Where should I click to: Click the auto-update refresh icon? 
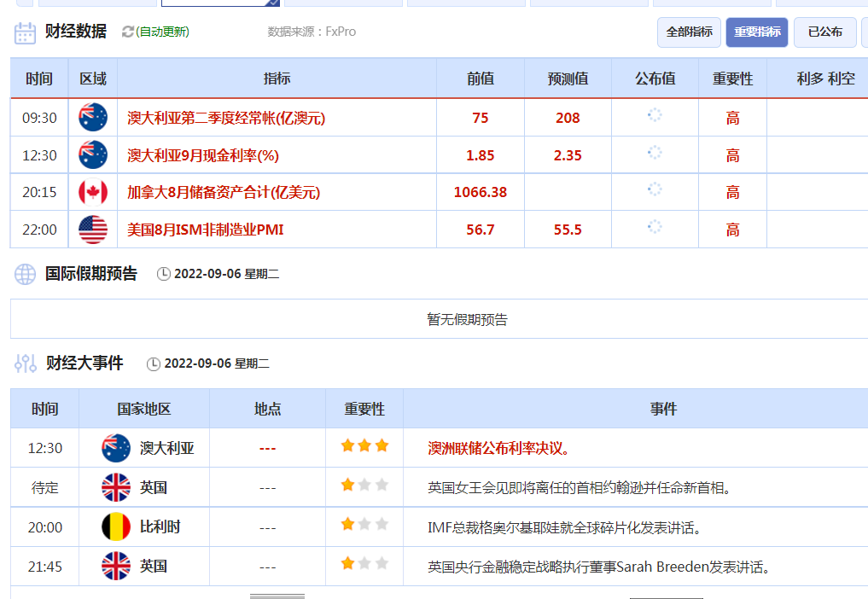(128, 32)
